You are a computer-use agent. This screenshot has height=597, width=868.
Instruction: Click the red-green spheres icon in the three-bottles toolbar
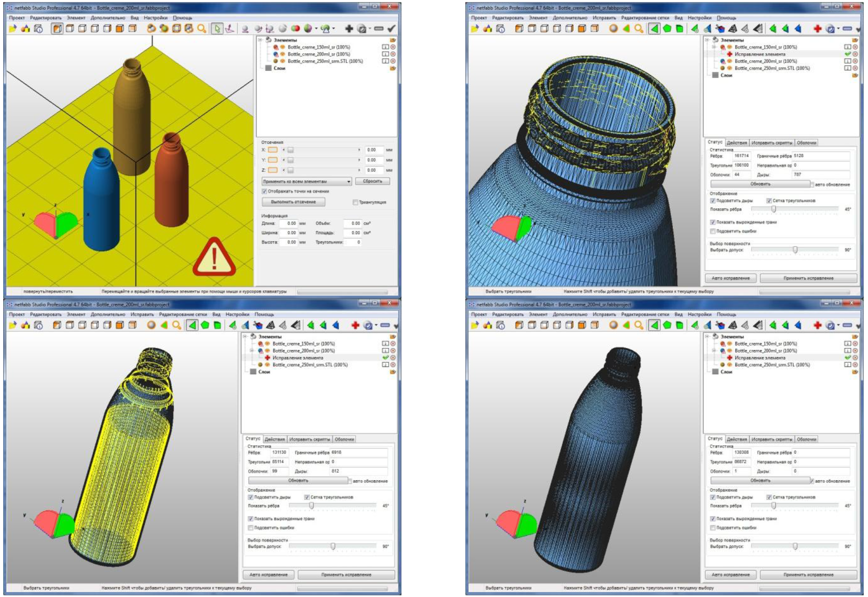click(x=295, y=29)
